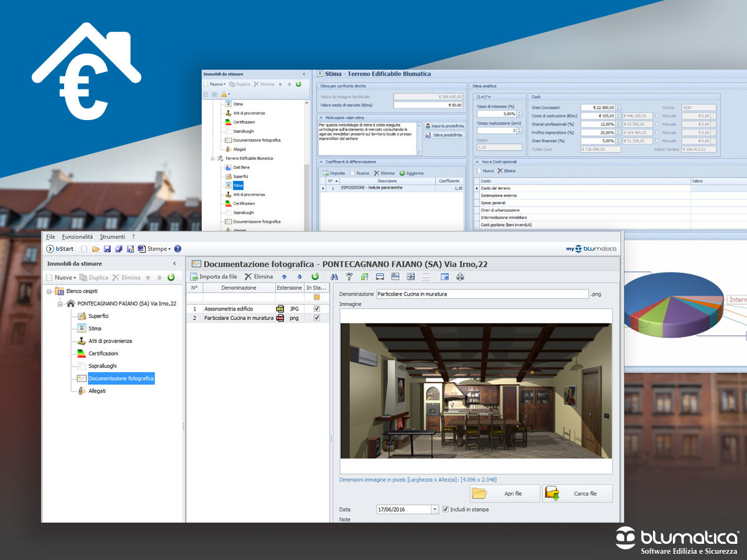Click the In Stampa column filter box
The width and height of the screenshot is (747, 560).
317,297
